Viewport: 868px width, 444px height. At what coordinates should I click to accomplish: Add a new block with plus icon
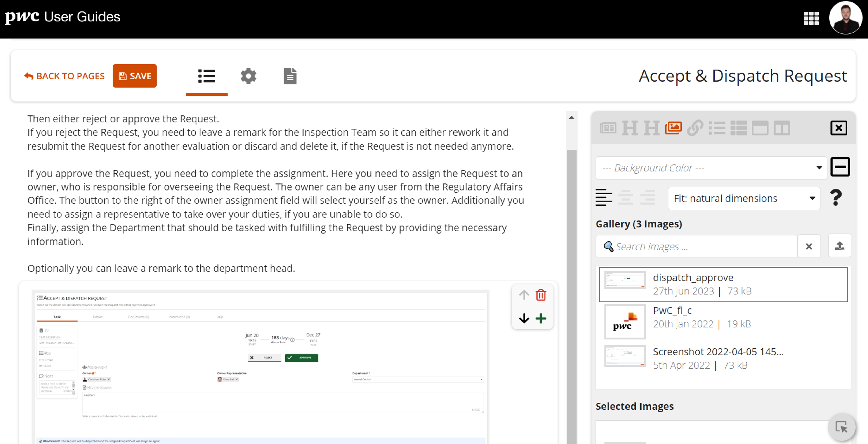pos(541,318)
